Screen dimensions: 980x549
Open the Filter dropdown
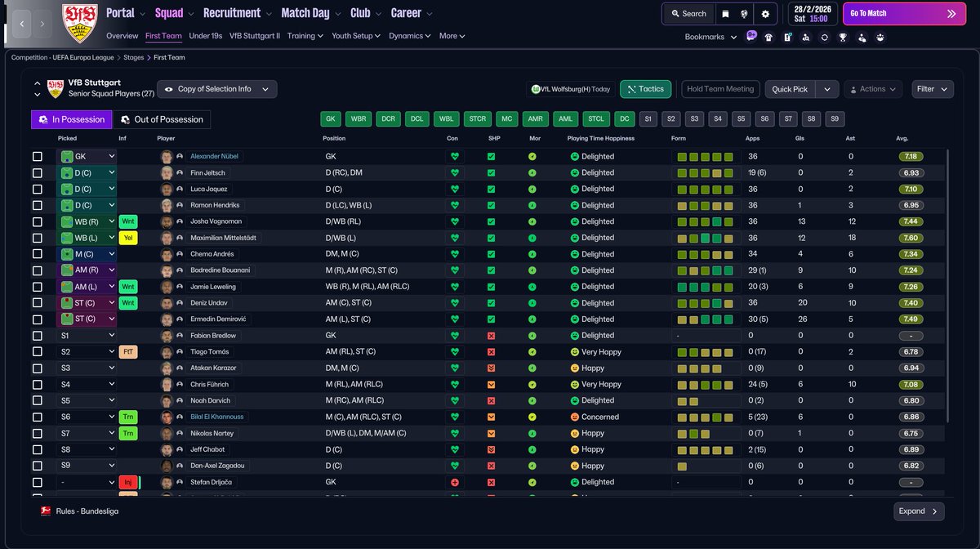[931, 89]
